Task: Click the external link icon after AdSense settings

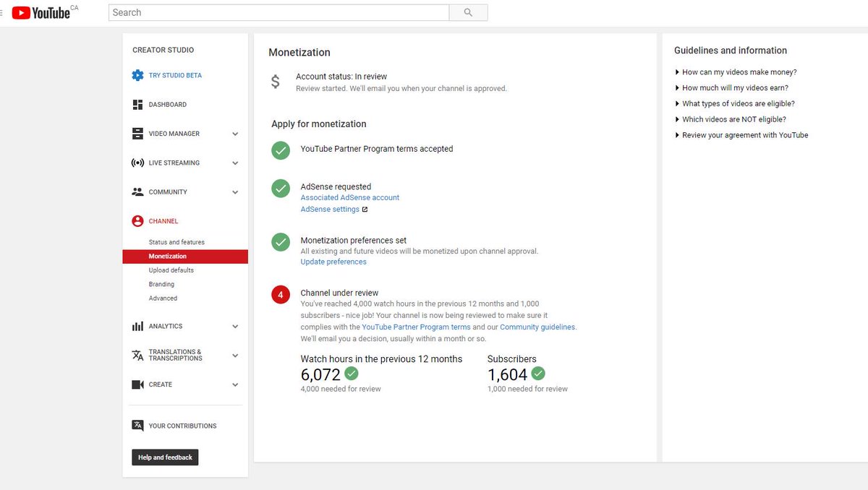Action: point(365,210)
